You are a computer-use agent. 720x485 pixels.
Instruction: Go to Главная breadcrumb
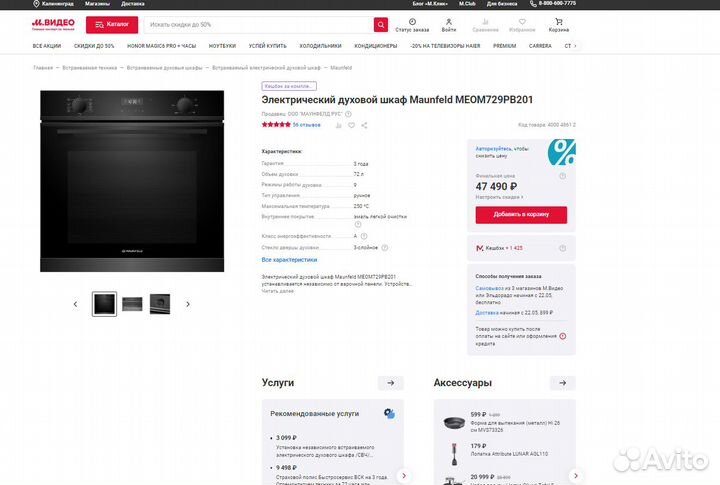pyautogui.click(x=43, y=68)
